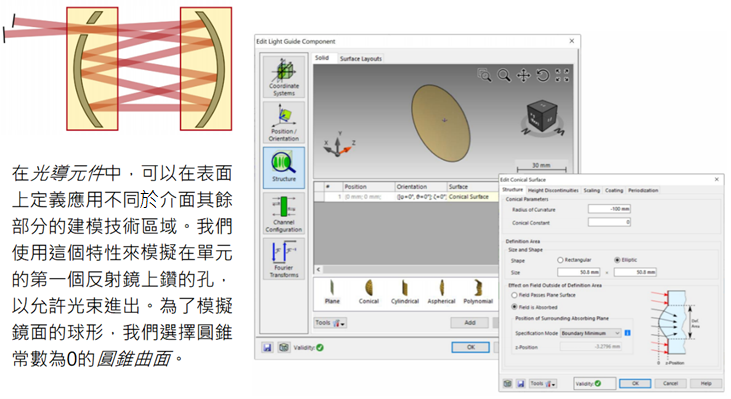The image size is (731, 399).
Task: Open the Specification Mode dropdown
Action: [591, 333]
